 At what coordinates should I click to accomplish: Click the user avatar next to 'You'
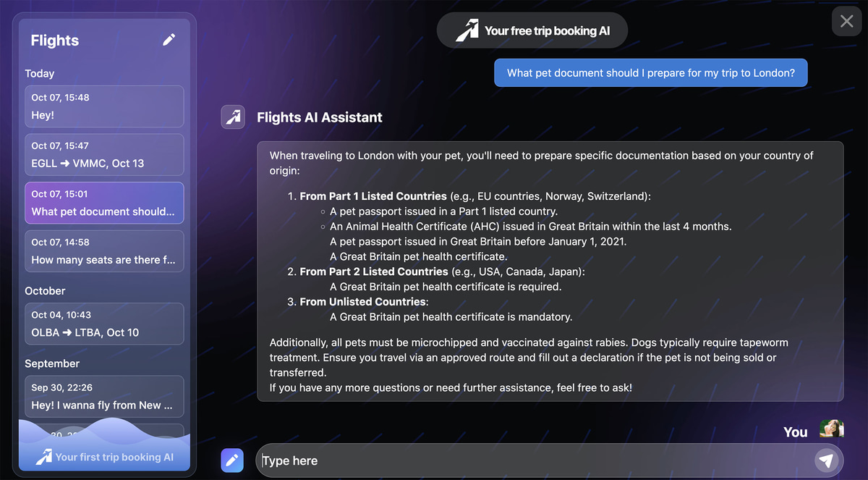pos(831,429)
